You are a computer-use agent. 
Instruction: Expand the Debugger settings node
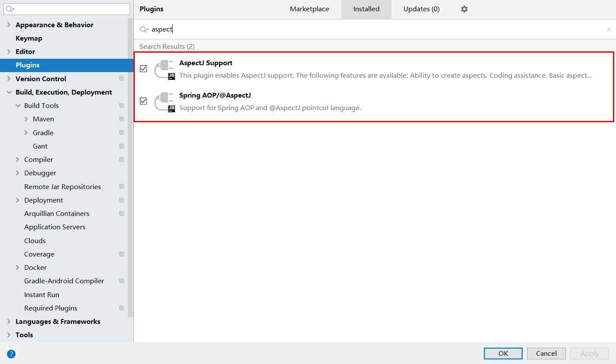coord(17,173)
